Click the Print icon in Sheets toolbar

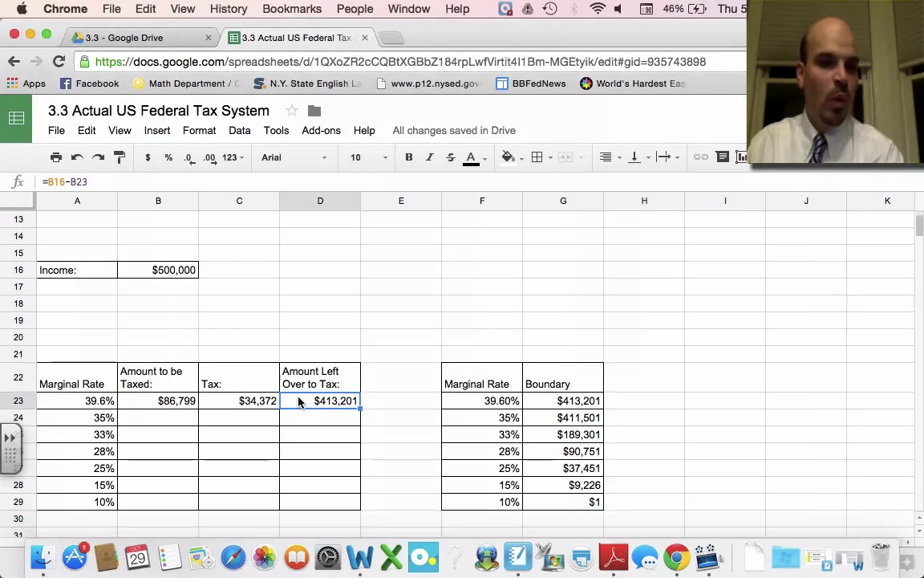[x=56, y=157]
